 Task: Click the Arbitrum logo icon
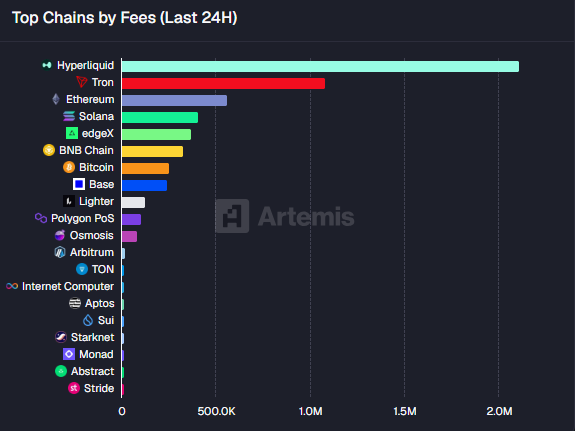coord(60,252)
